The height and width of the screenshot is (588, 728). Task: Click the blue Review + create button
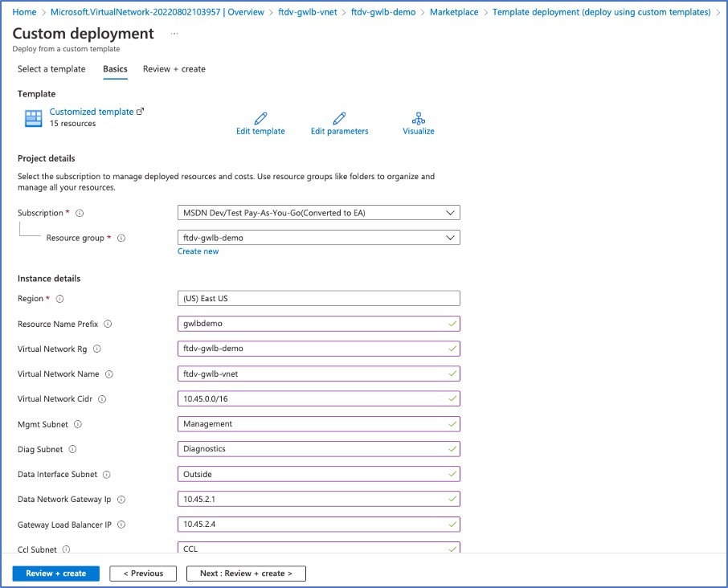[x=55, y=573]
